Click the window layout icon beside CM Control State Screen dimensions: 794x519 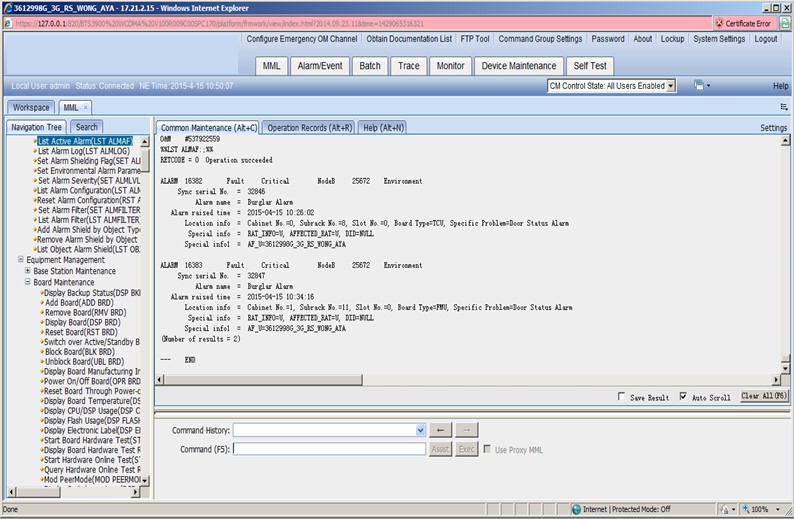coord(699,86)
